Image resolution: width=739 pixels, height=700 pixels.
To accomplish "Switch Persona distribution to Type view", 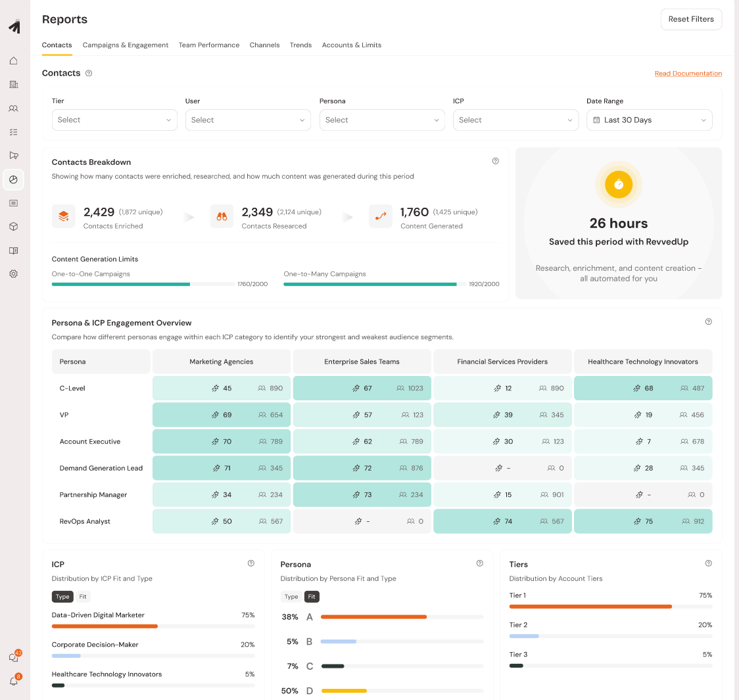I will tap(291, 597).
